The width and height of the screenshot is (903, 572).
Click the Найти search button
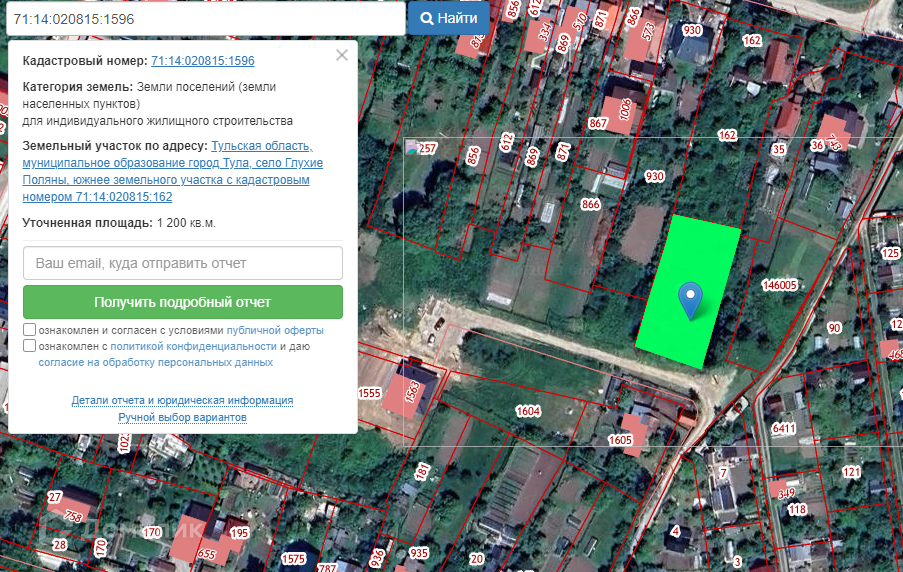pos(449,18)
